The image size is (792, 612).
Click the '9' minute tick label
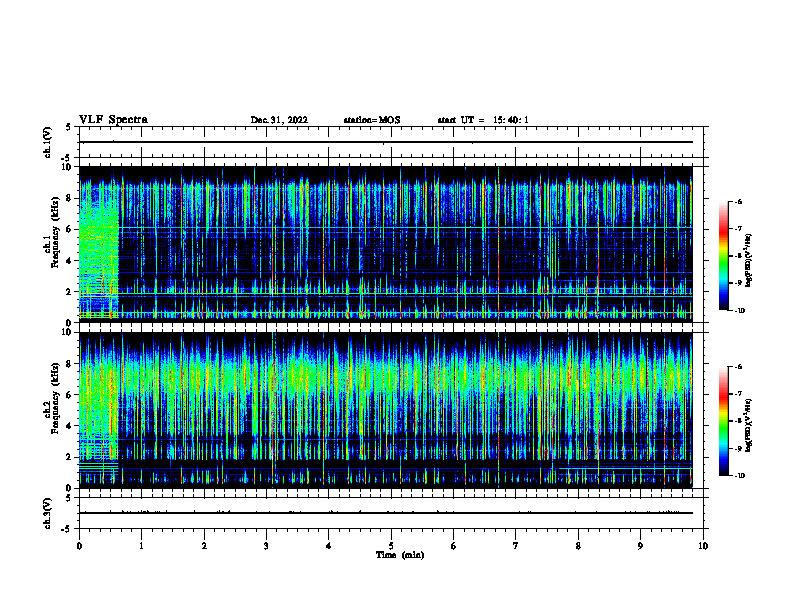[640, 546]
